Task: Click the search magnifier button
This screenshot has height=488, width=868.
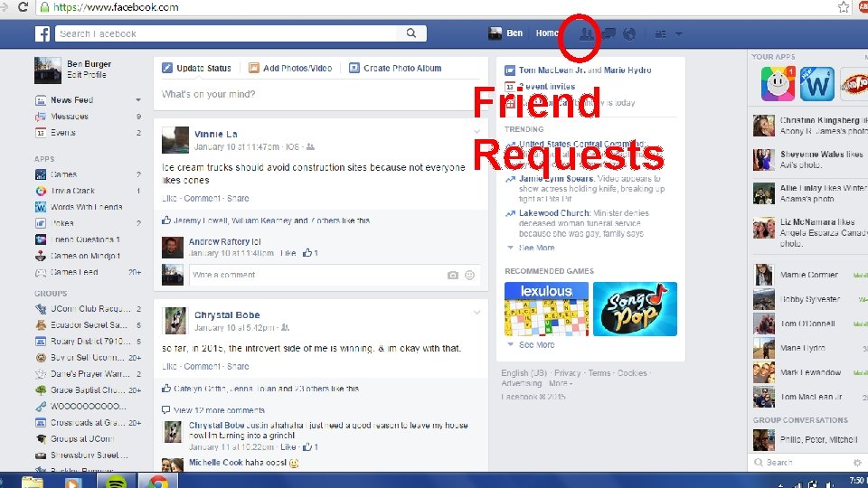Action: 411,33
